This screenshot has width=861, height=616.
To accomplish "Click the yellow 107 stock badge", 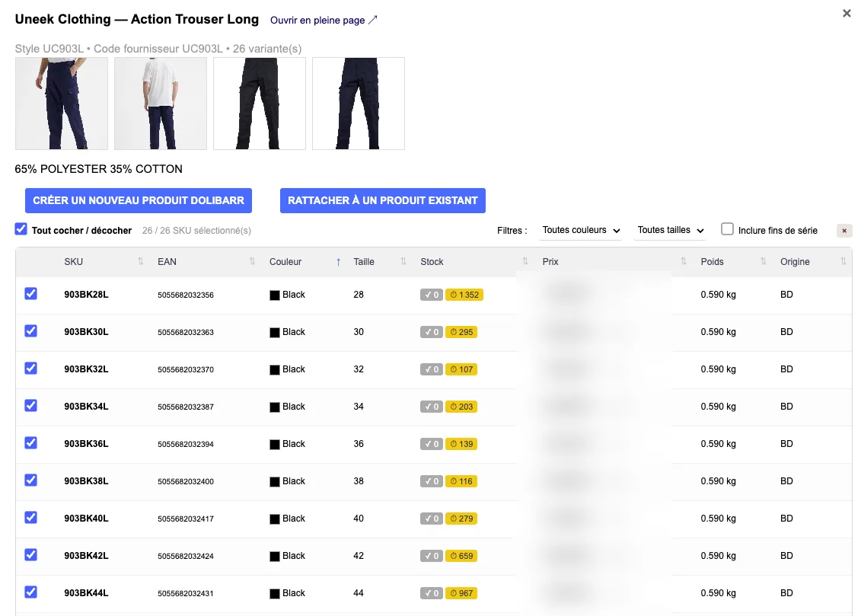I will point(461,369).
